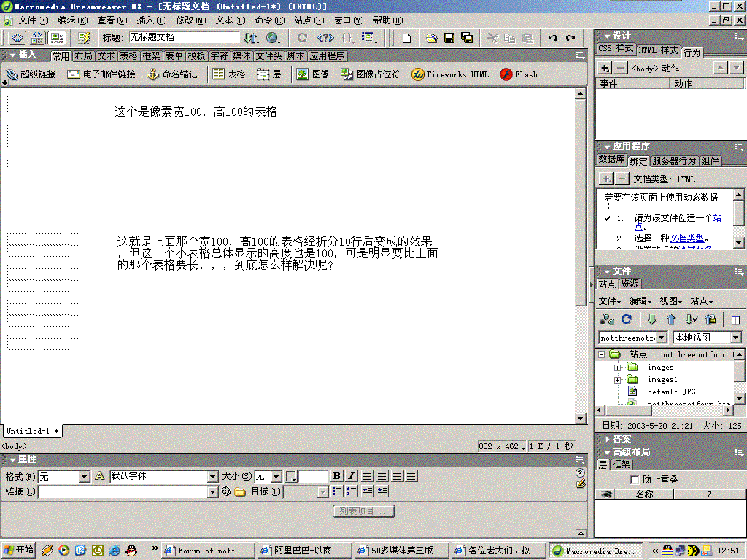Toggle the eye visibility column in Layers panel

[606, 494]
